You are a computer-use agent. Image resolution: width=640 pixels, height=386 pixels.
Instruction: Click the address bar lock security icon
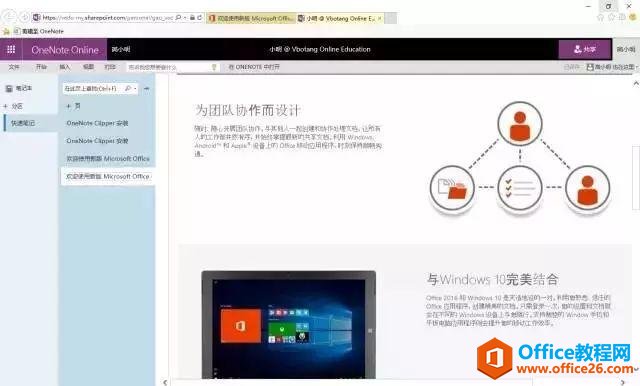(192, 18)
